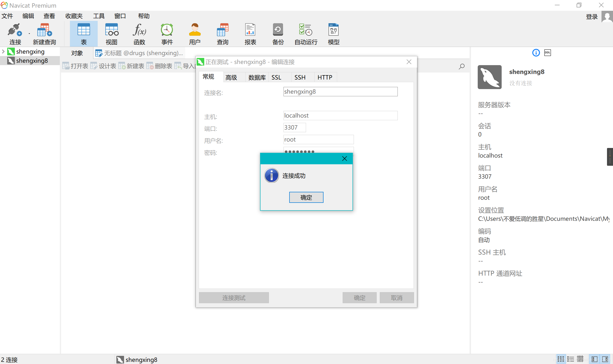Open the 编辑 (Edit) menu
Image resolution: width=613 pixels, height=364 pixels.
(x=28, y=16)
